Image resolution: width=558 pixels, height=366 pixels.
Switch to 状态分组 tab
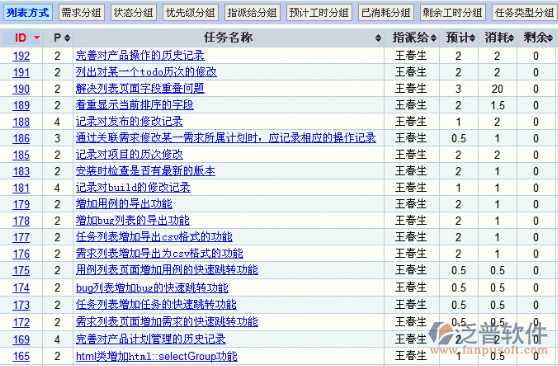coord(133,13)
